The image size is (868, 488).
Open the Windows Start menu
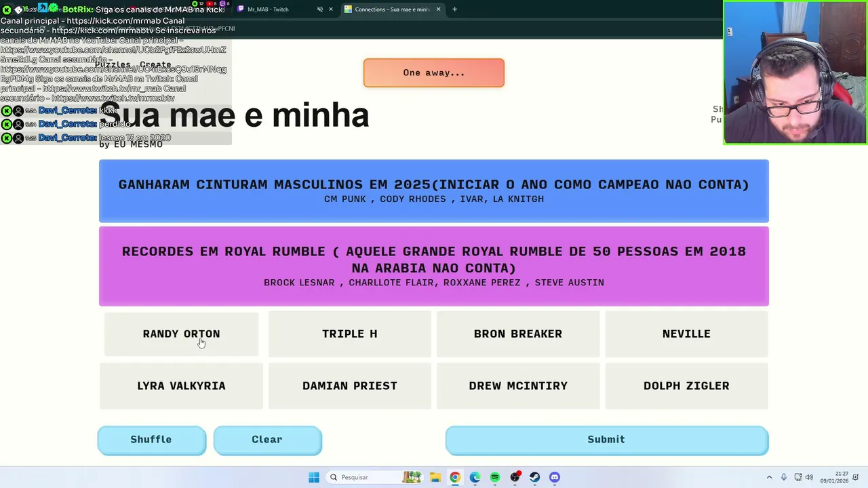point(313,477)
